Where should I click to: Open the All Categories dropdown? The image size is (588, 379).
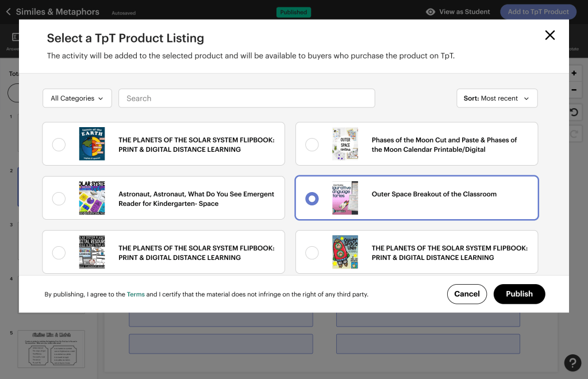pyautogui.click(x=77, y=98)
